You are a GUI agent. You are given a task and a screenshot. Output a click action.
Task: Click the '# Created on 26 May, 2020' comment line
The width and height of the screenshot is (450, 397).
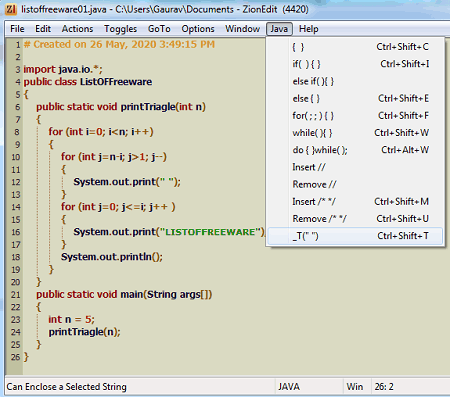click(x=119, y=44)
